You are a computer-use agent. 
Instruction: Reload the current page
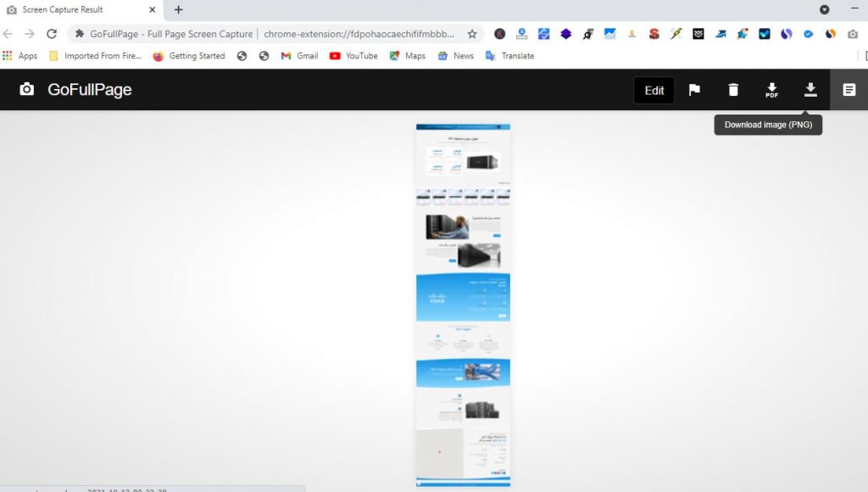click(x=52, y=34)
